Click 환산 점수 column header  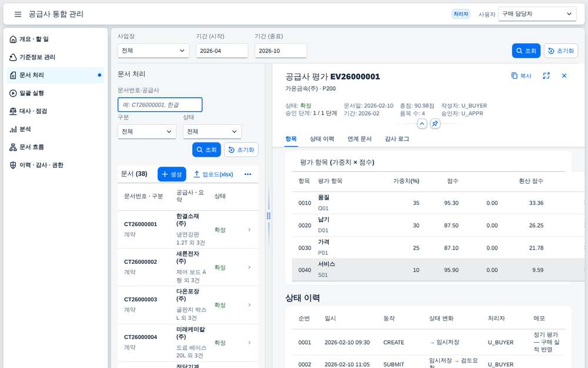tap(531, 181)
